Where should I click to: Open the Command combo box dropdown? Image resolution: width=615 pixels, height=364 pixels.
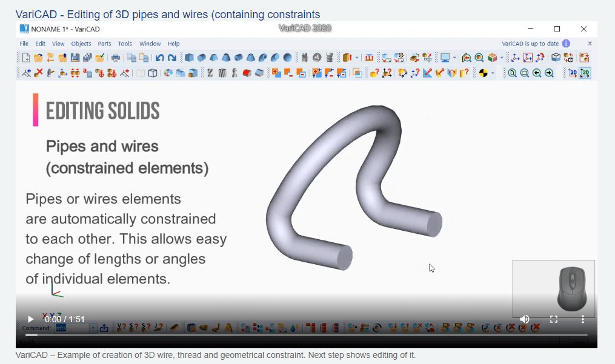93,328
